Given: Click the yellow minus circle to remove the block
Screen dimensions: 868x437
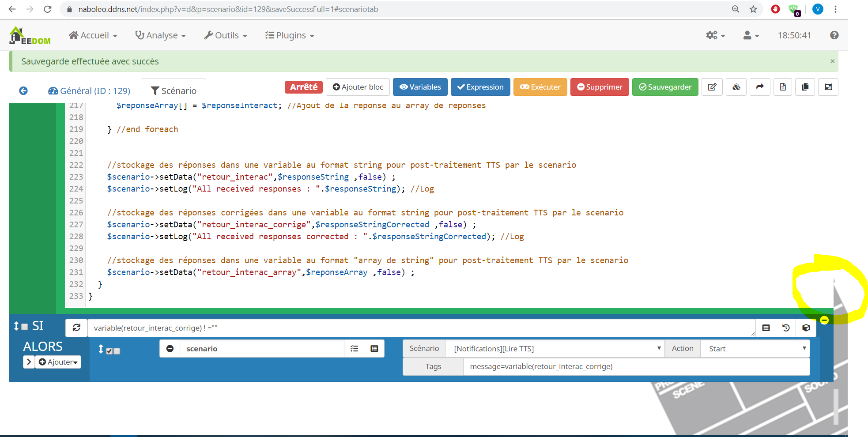Looking at the screenshot, I should [x=824, y=320].
